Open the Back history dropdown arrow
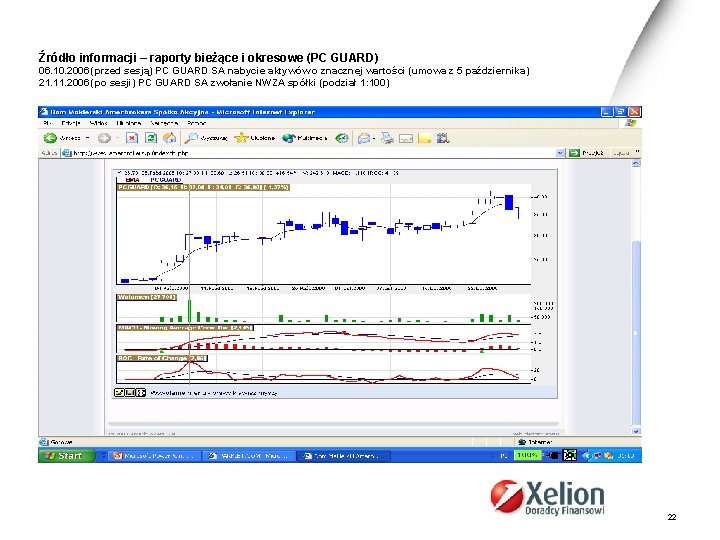The height and width of the screenshot is (540, 720). pyautogui.click(x=88, y=138)
